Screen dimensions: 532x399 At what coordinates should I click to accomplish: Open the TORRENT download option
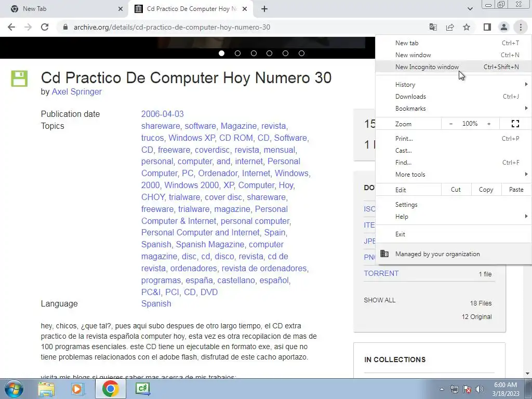tap(381, 273)
